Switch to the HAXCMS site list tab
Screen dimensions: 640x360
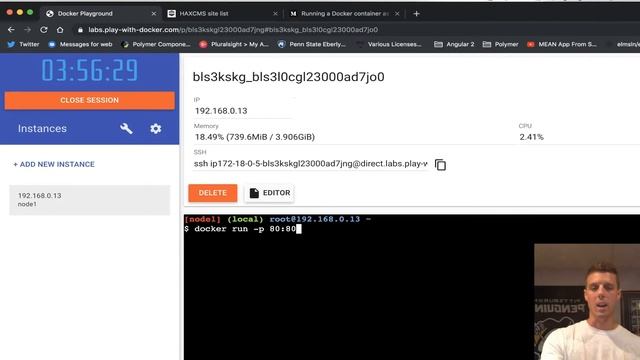[x=222, y=13]
